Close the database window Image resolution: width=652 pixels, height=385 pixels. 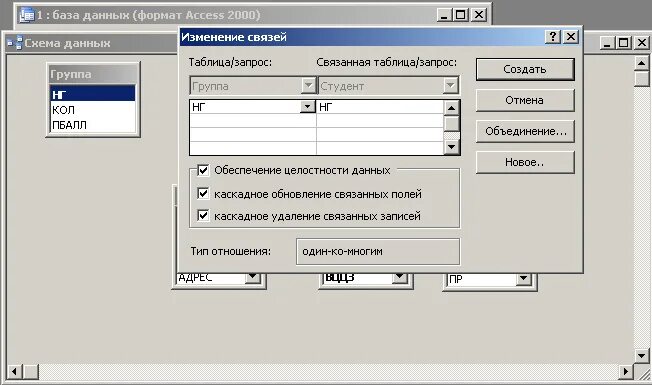click(479, 15)
